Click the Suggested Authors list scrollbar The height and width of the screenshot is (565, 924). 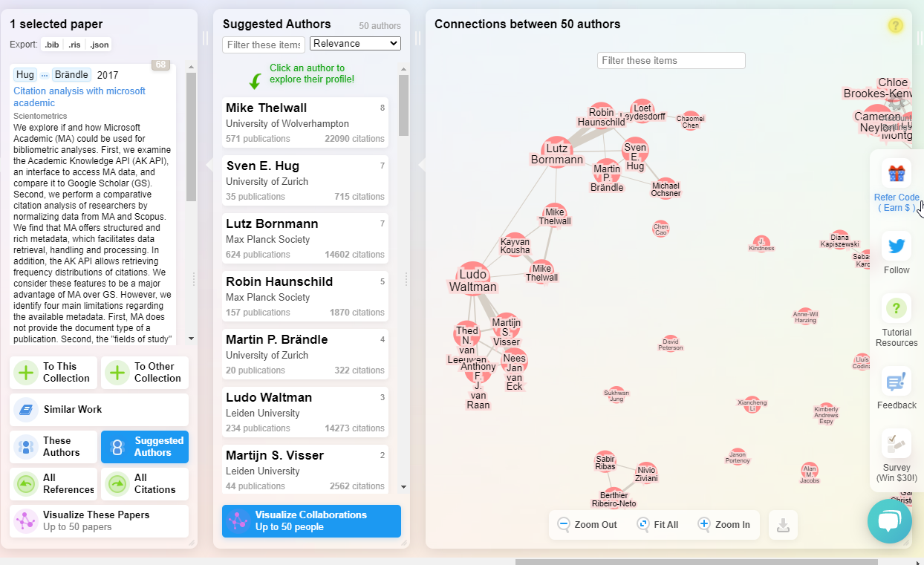(404, 105)
